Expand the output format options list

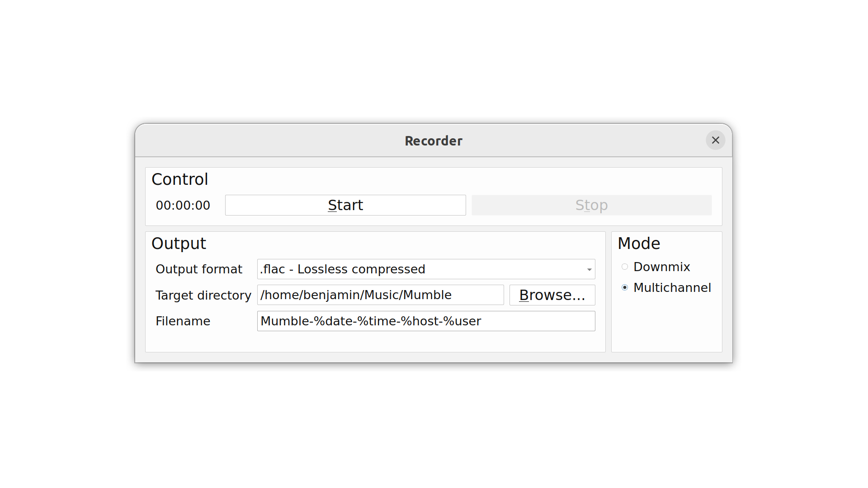click(589, 269)
